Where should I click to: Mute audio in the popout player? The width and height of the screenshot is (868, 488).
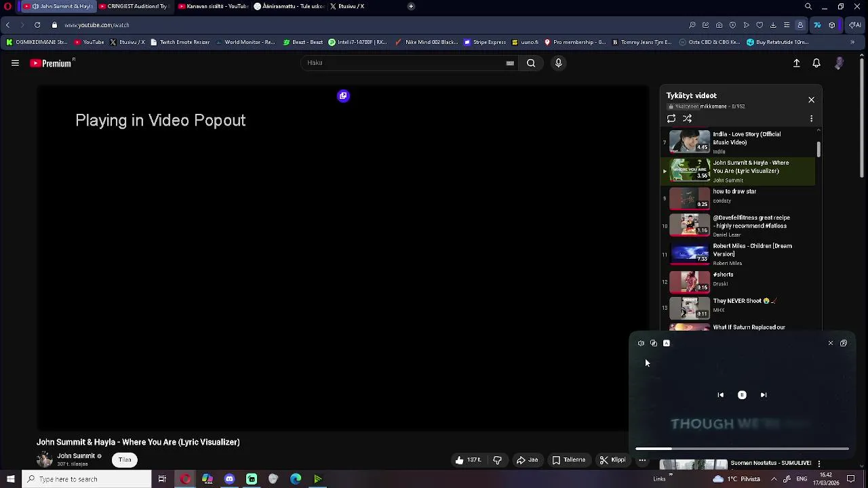pyautogui.click(x=641, y=344)
